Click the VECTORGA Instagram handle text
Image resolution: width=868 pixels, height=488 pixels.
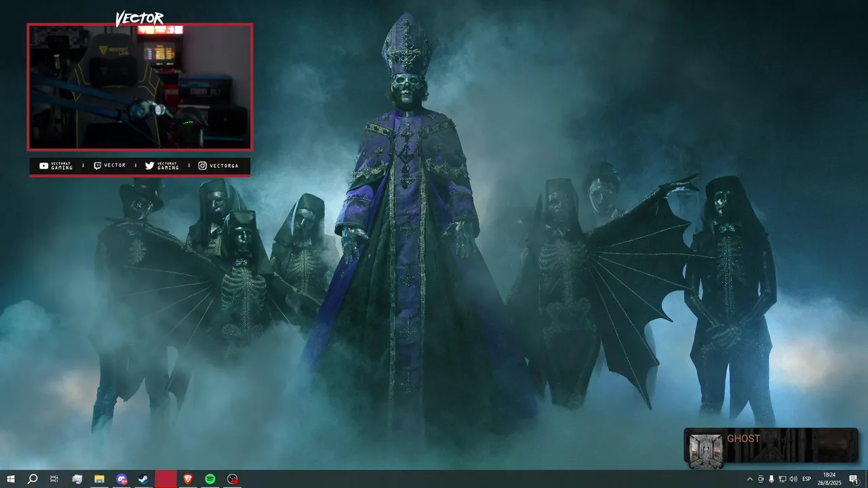(x=223, y=165)
